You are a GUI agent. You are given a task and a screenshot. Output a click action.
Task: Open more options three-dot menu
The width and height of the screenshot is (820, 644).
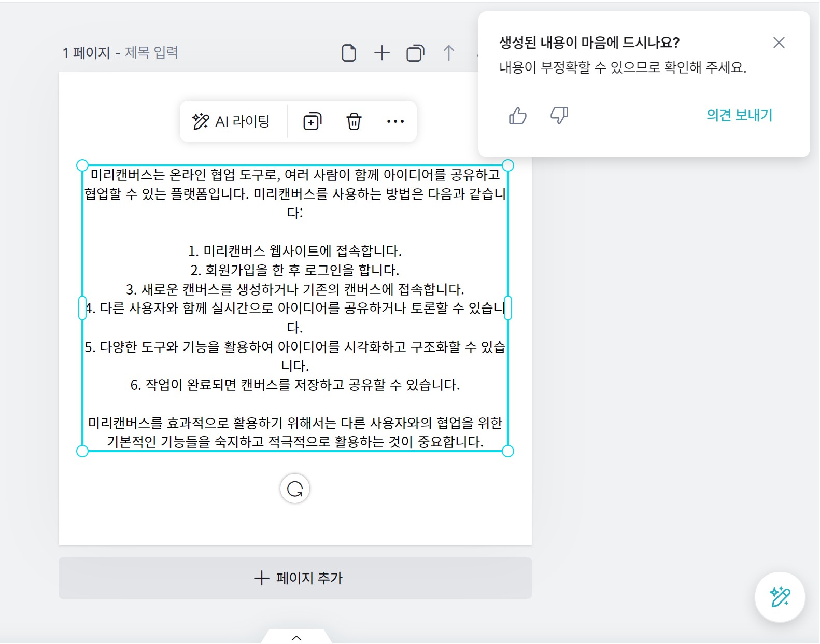tap(395, 121)
